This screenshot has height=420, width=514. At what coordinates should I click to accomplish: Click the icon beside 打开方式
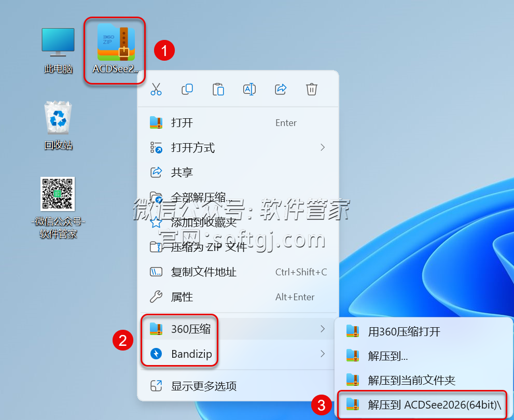156,148
